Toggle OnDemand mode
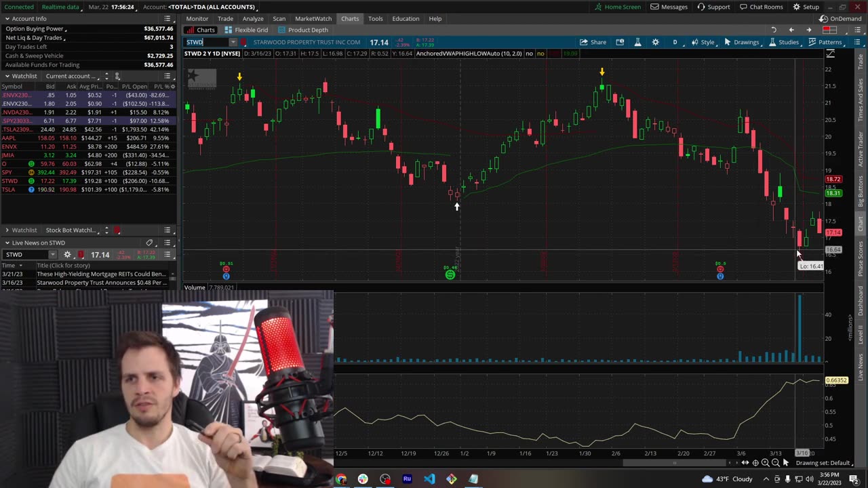 click(840, 18)
